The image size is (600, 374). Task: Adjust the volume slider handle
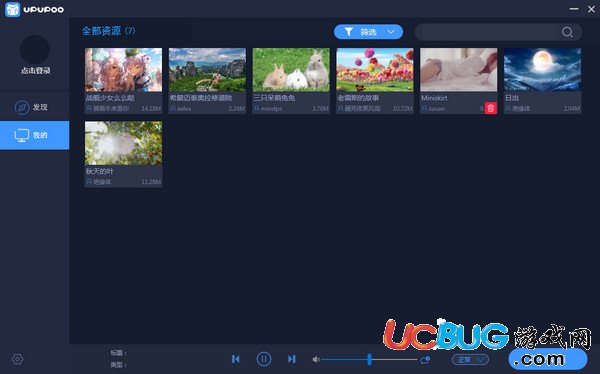point(369,359)
